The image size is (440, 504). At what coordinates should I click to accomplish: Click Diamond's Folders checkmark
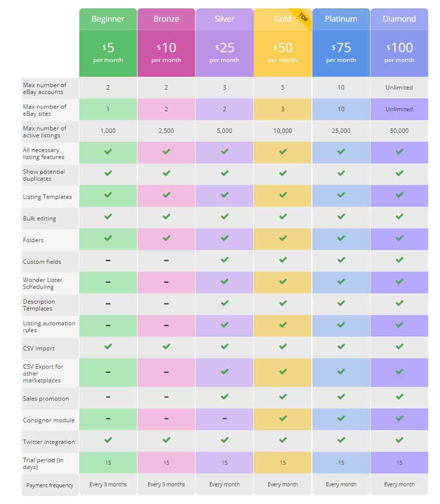coord(399,238)
